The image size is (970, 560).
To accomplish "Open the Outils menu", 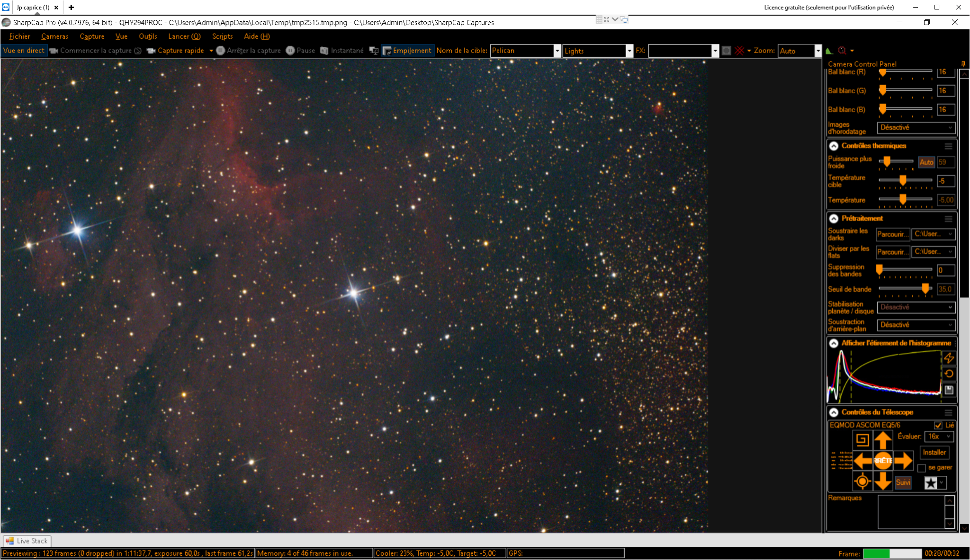I will pos(148,36).
